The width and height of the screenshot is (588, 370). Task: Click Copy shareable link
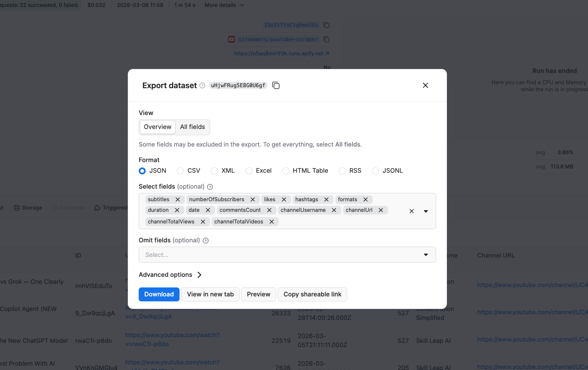pos(312,294)
